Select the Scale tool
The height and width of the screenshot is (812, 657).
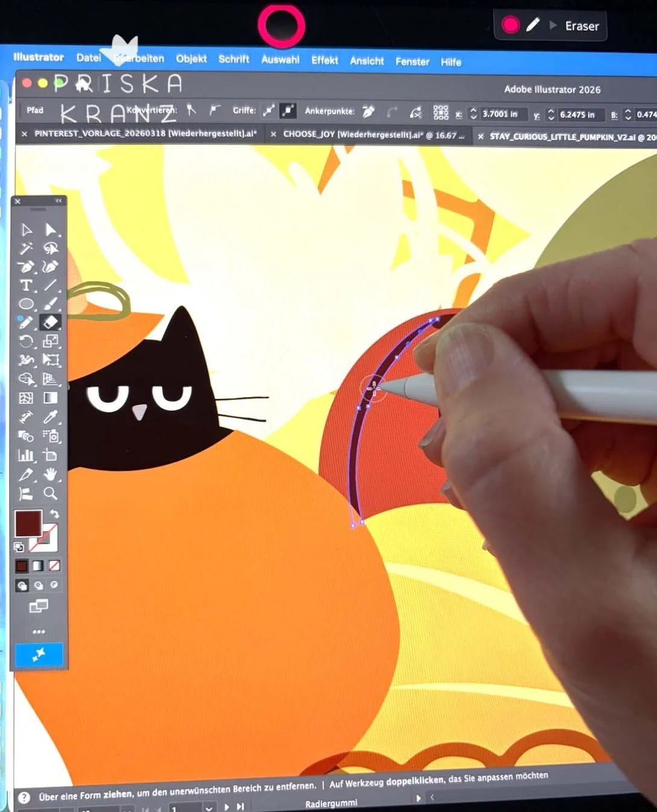pyautogui.click(x=51, y=341)
